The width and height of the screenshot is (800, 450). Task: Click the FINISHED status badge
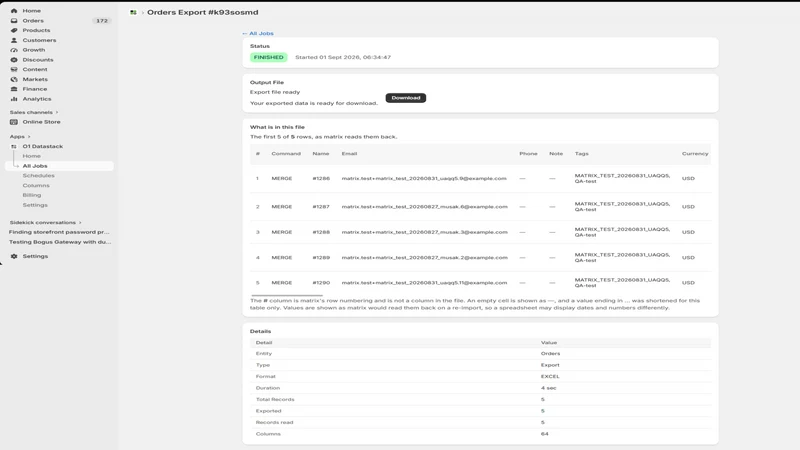[268, 57]
